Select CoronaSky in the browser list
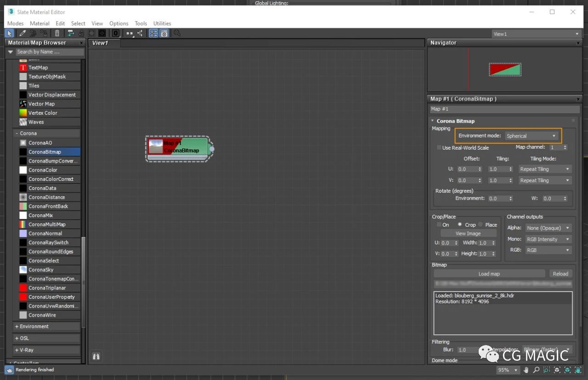The image size is (588, 380). [x=50, y=270]
